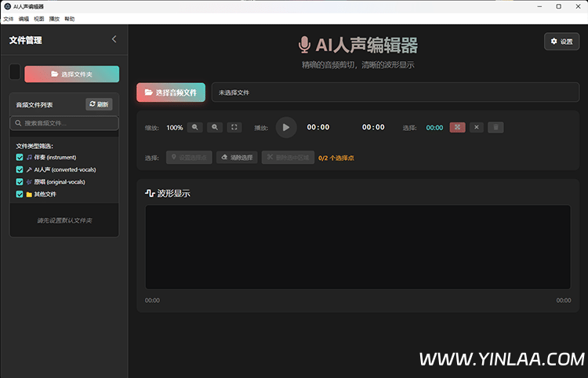The width and height of the screenshot is (588, 378).
Task: Focus the 搜索音频文件 search field
Action: click(x=64, y=123)
